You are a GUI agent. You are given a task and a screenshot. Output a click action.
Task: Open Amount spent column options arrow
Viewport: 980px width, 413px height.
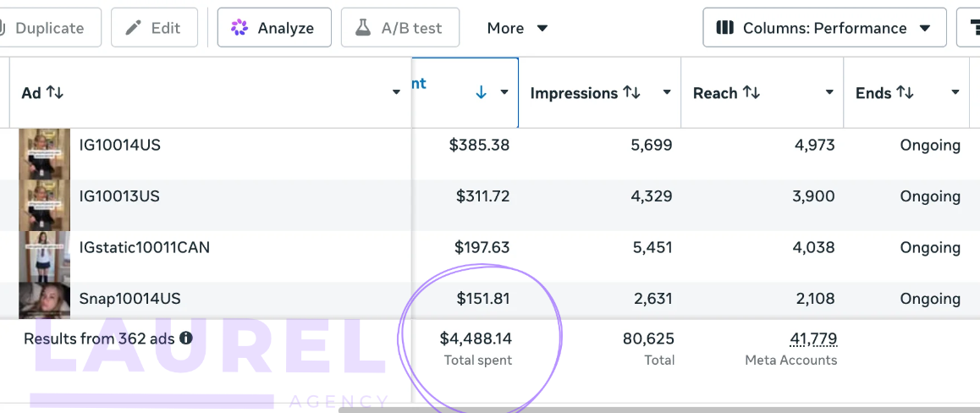[504, 92]
